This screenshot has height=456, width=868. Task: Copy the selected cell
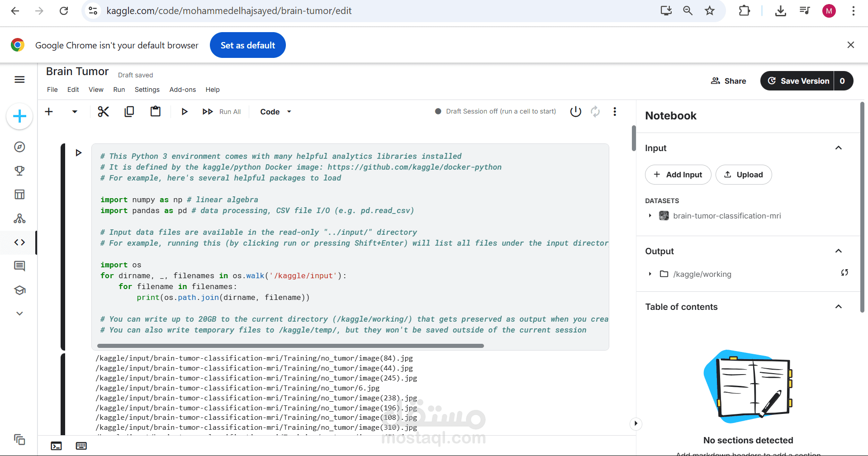pyautogui.click(x=129, y=111)
